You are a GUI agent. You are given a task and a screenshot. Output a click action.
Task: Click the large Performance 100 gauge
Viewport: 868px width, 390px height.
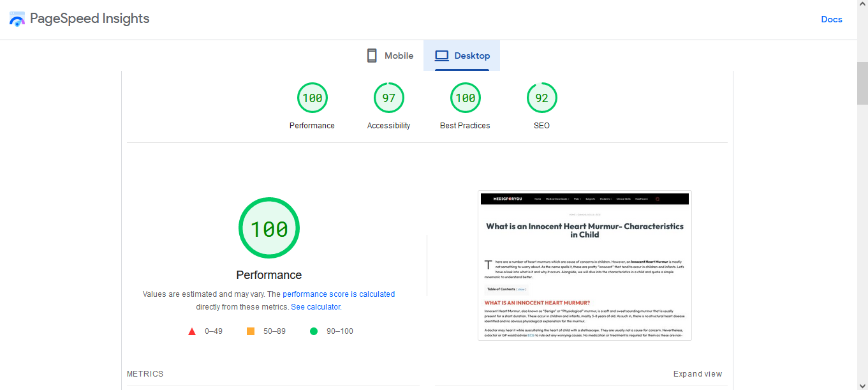click(x=269, y=228)
